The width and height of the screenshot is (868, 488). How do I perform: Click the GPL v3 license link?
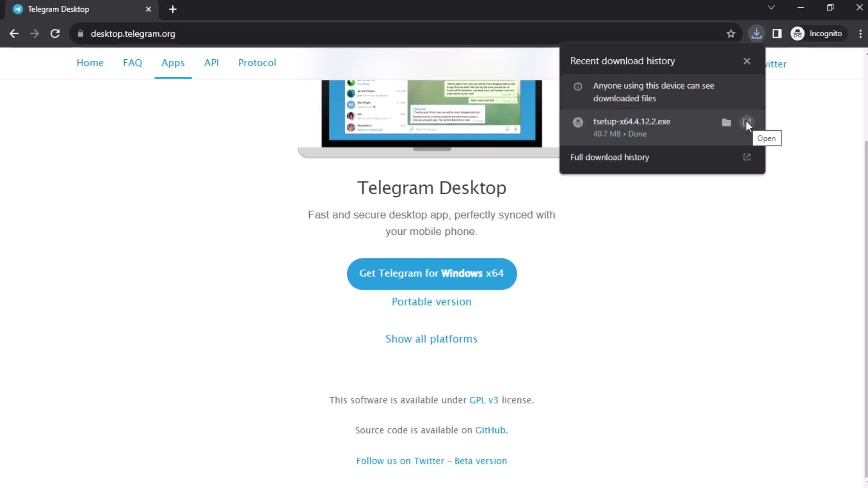point(483,400)
